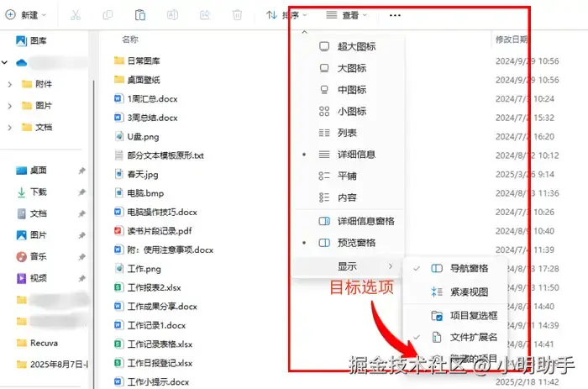Click the Delete trash icon
Image resolution: width=588 pixels, height=389 pixels.
tap(237, 15)
